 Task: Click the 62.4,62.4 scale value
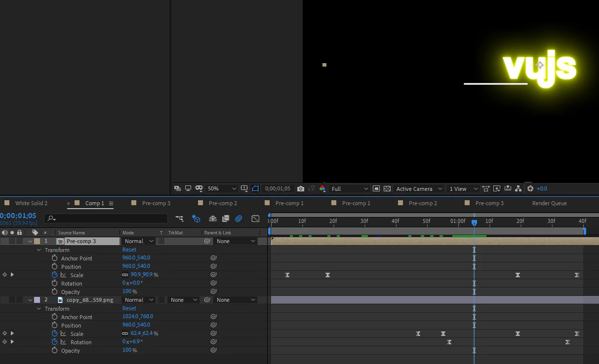(x=141, y=333)
